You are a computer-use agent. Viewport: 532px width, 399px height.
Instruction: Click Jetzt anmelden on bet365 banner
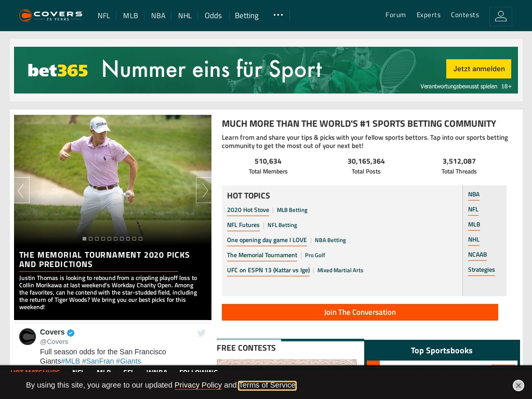pos(478,69)
